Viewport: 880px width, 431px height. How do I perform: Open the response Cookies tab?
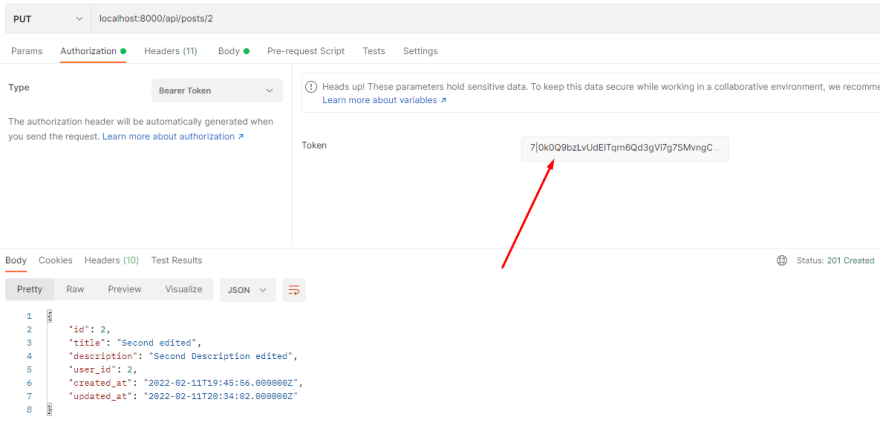[56, 260]
